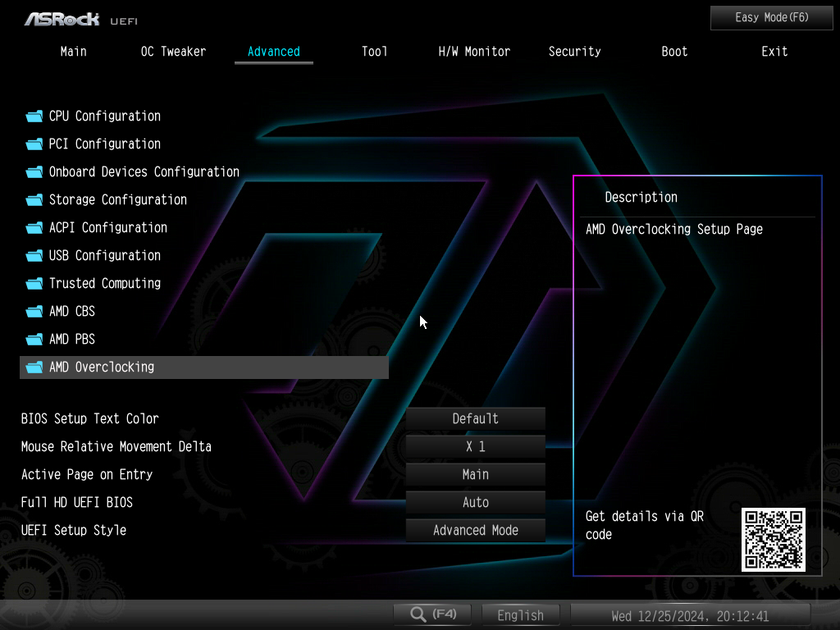The width and height of the screenshot is (840, 630).
Task: Switch to Easy Mode (F6)
Action: click(771, 18)
